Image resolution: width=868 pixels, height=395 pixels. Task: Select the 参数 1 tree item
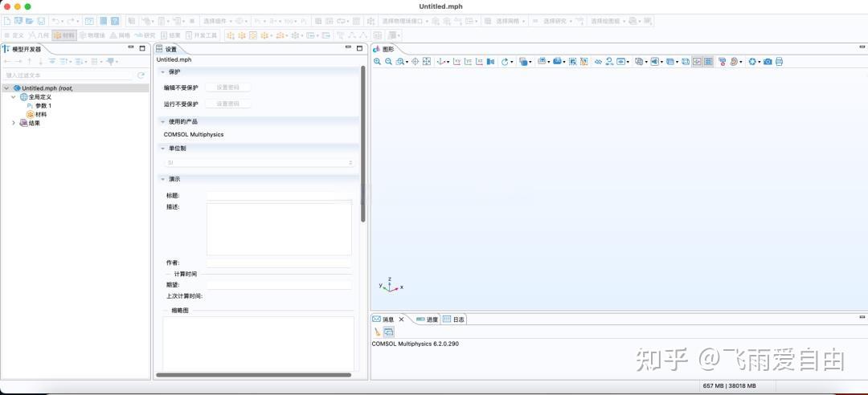coord(43,106)
